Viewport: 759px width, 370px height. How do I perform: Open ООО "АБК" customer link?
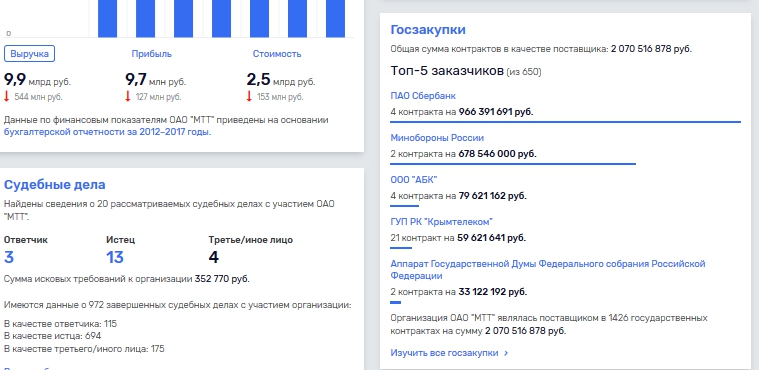(x=414, y=180)
